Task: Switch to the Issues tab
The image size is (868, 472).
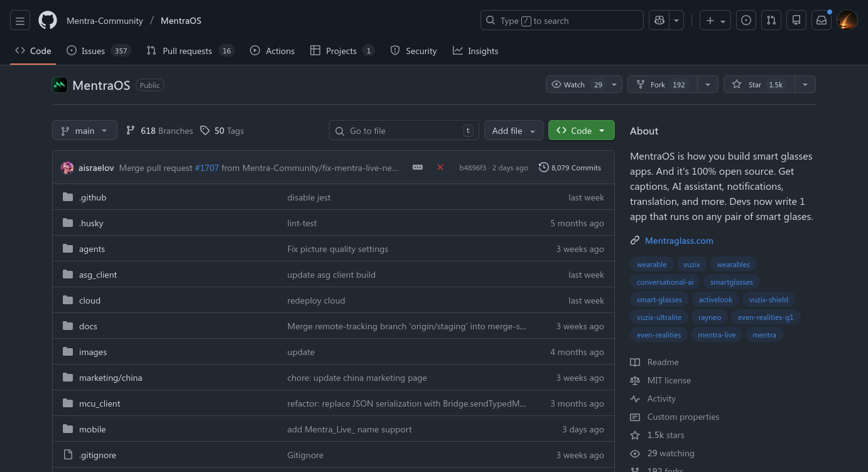Action: (x=93, y=51)
